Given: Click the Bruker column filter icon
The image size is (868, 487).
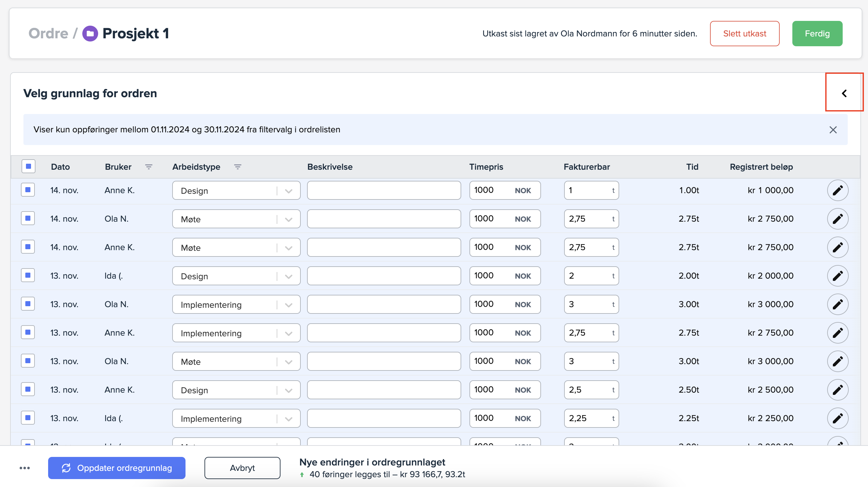Looking at the screenshot, I should (x=148, y=167).
